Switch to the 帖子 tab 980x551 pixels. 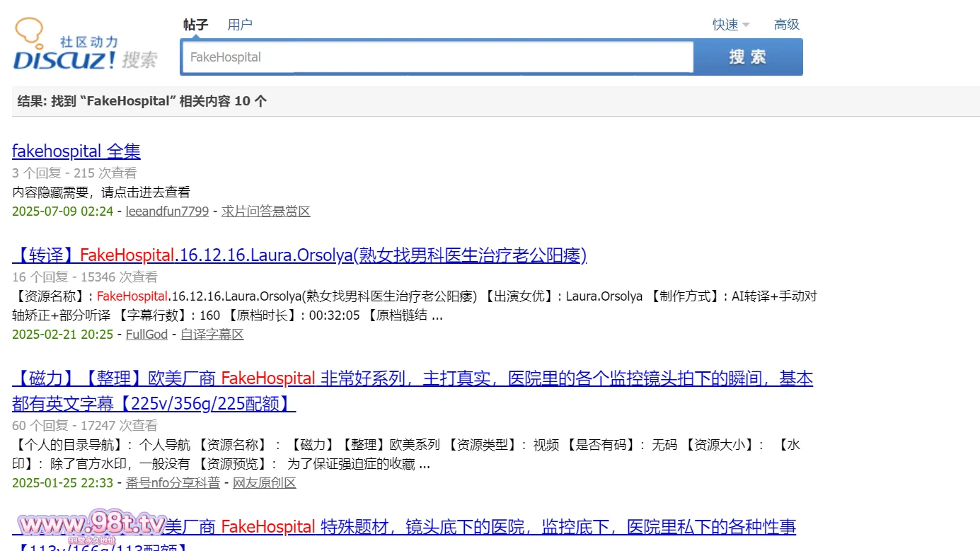point(195,25)
